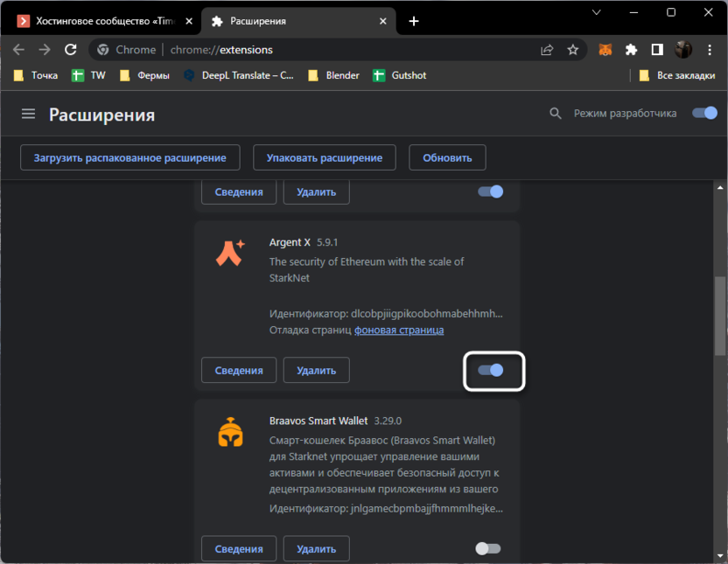This screenshot has width=728, height=564.
Task: Click Удалить on the topmost extension card
Action: pyautogui.click(x=316, y=191)
